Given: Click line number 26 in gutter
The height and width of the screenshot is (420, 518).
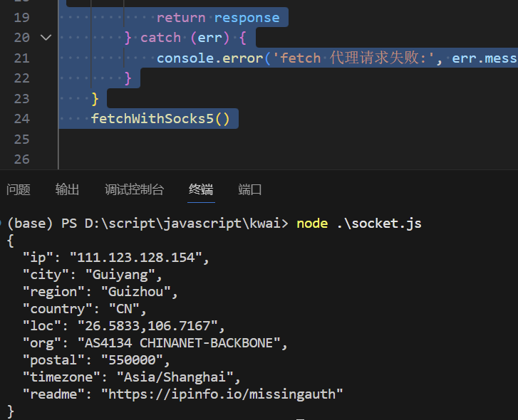Looking at the screenshot, I should point(21,159).
